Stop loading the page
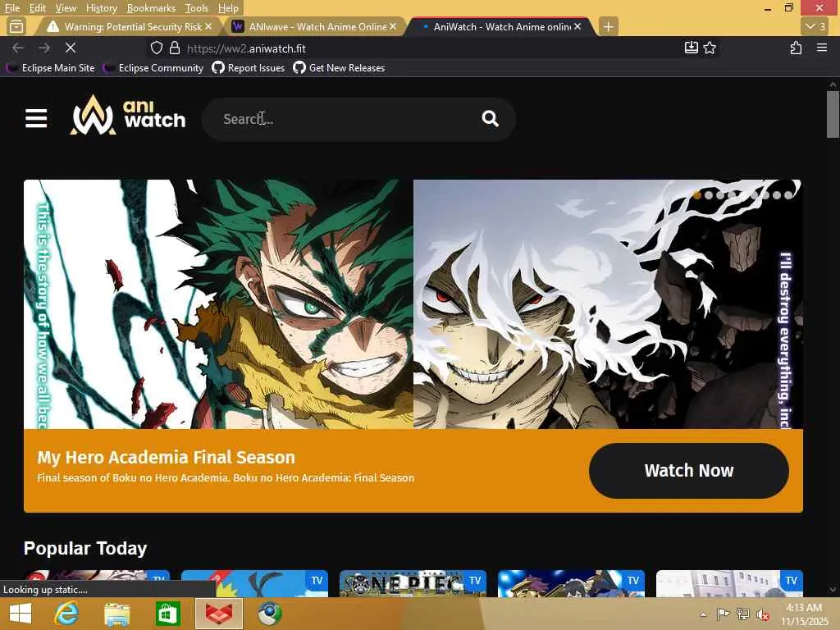 (x=71, y=48)
